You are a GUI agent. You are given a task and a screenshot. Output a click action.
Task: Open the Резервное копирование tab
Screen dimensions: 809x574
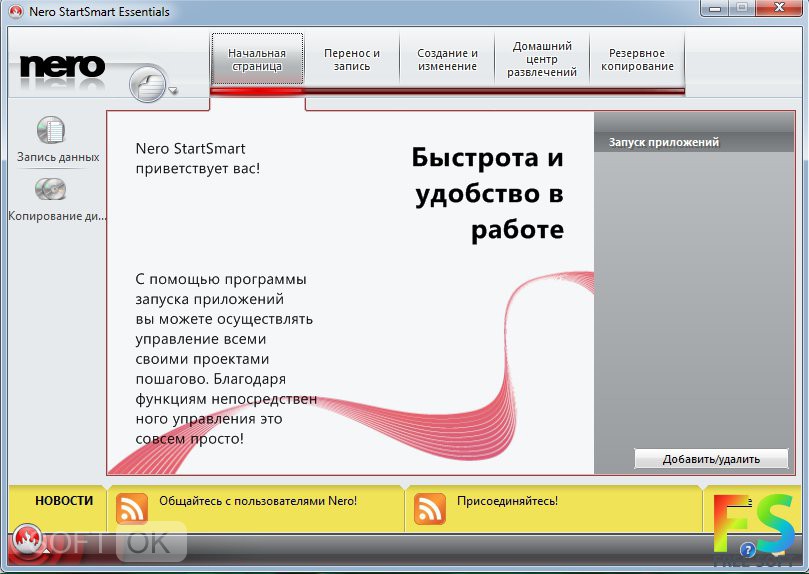(637, 59)
